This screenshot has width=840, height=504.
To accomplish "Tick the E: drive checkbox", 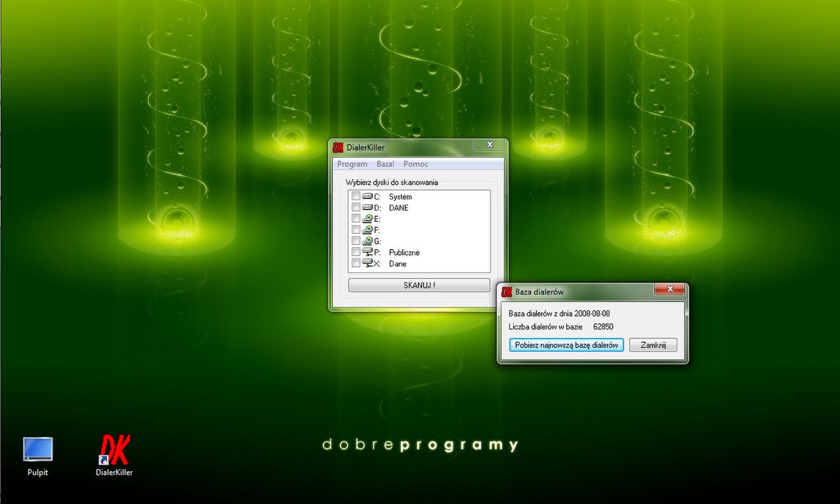I will pyautogui.click(x=356, y=219).
